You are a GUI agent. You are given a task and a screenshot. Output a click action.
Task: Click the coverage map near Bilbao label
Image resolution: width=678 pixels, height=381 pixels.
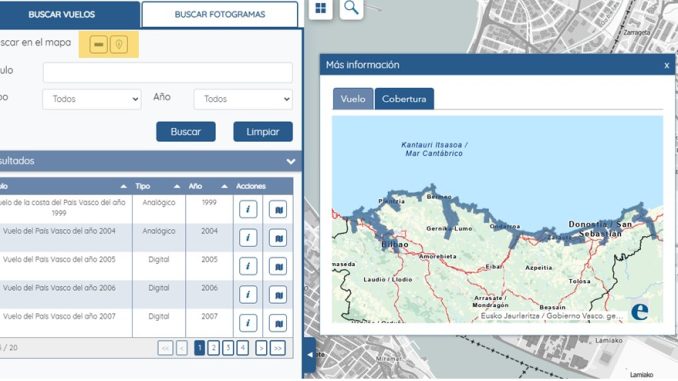coord(395,245)
